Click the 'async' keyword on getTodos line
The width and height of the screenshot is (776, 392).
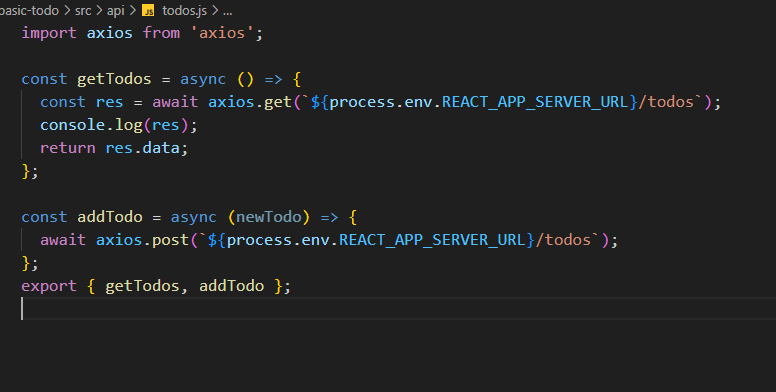203,79
